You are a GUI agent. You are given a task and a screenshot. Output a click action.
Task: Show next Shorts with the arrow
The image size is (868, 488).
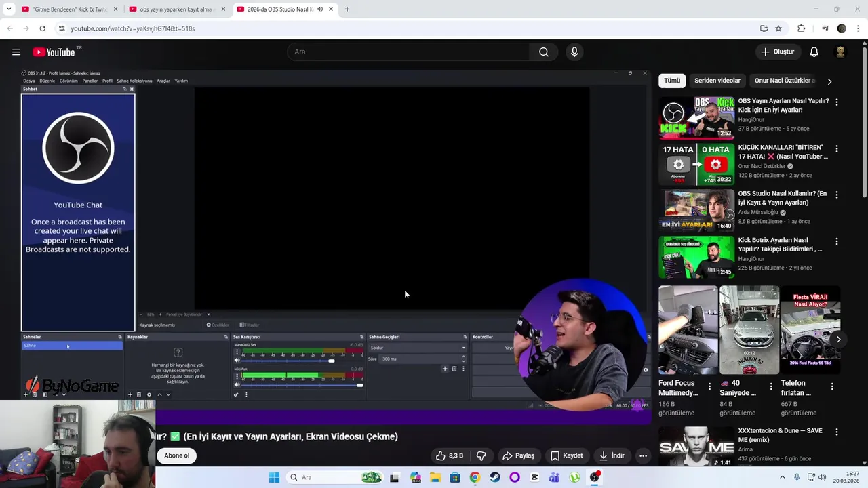point(838,340)
